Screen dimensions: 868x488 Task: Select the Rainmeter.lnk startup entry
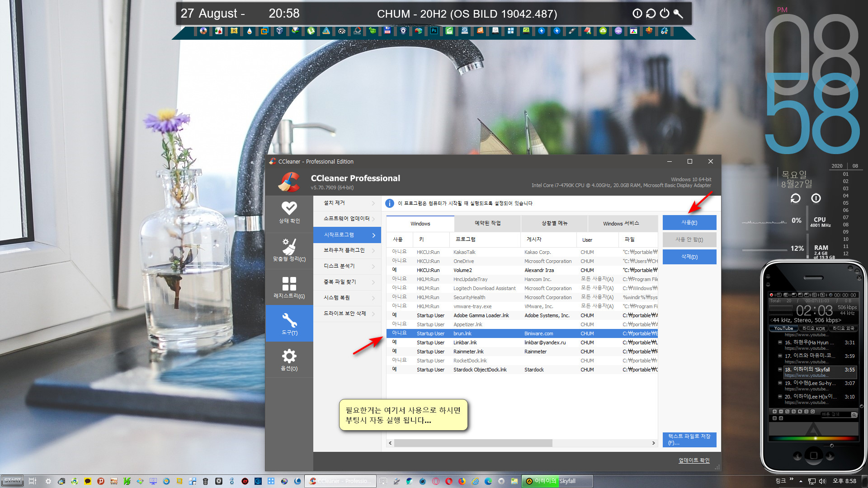coord(522,352)
